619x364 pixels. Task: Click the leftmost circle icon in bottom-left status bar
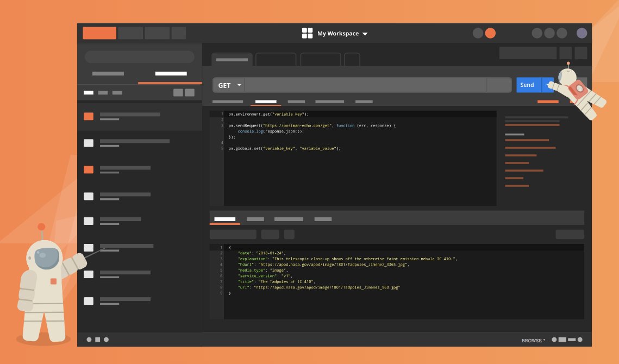(89, 340)
